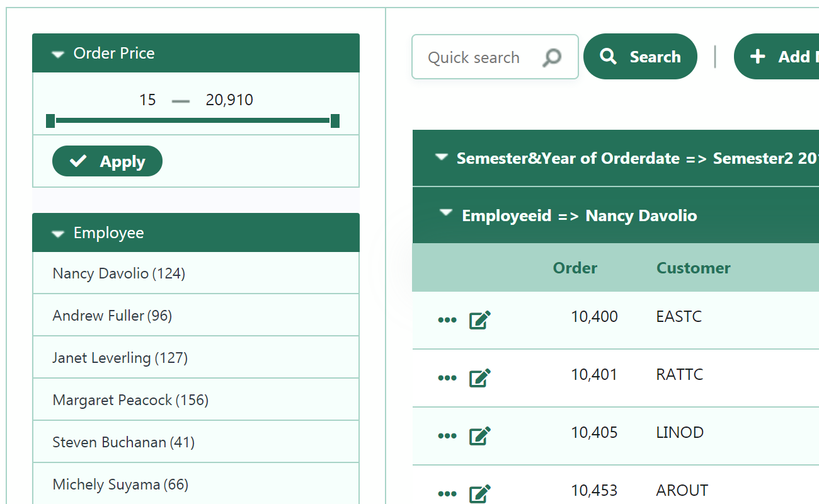
Task: Filter by employee Nancy Davolio (124)
Action: pyautogui.click(x=196, y=273)
